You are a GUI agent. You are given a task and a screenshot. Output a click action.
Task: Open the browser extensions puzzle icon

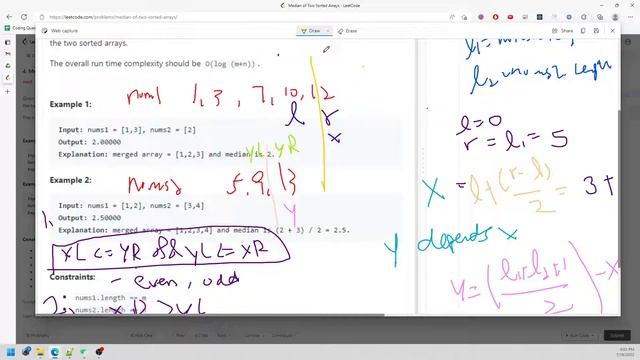[x=584, y=17]
